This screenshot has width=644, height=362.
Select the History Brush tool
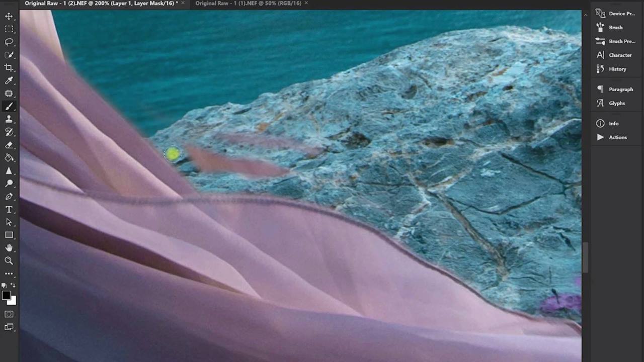(9, 132)
